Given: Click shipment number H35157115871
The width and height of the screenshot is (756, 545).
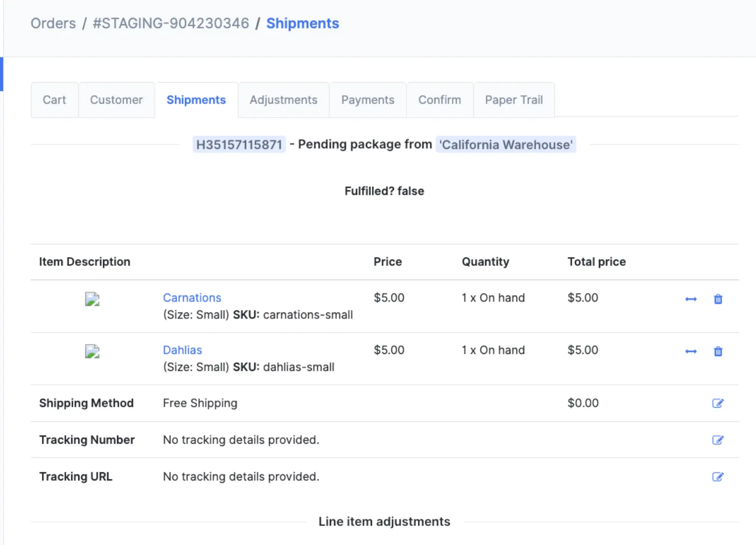Looking at the screenshot, I should pos(239,145).
